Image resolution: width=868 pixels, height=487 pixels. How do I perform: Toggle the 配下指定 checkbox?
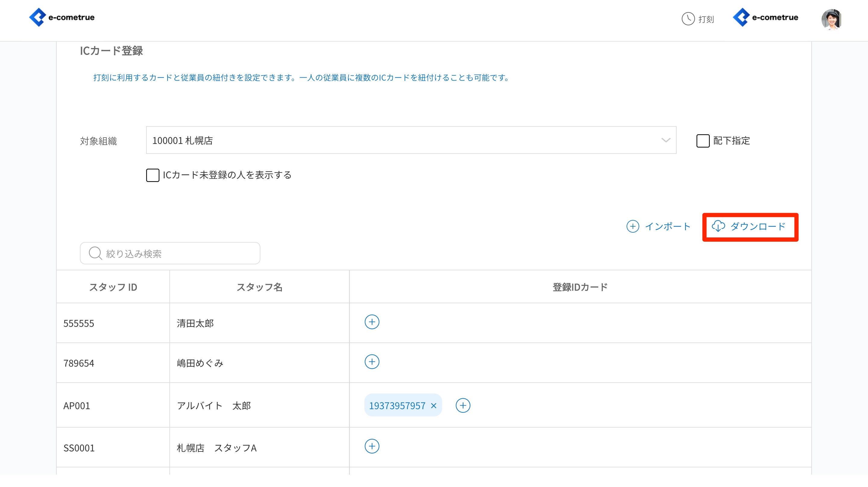703,141
